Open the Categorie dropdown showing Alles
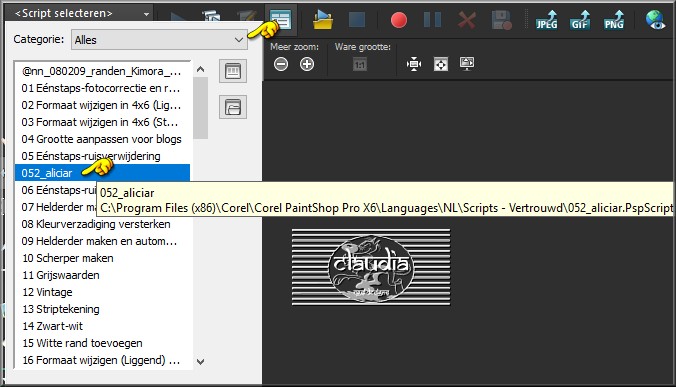The height and width of the screenshot is (387, 676). point(160,40)
